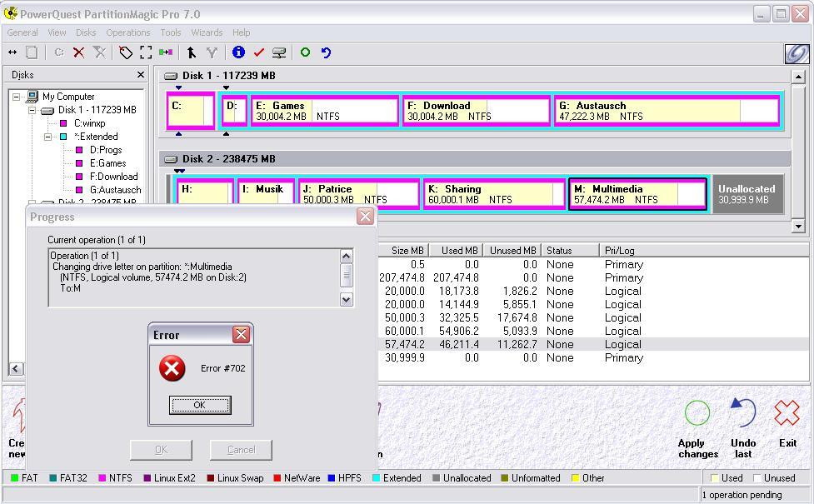This screenshot has width=814, height=504.
Task: Click the disabled OK button in Progress dialog
Action: (x=161, y=450)
